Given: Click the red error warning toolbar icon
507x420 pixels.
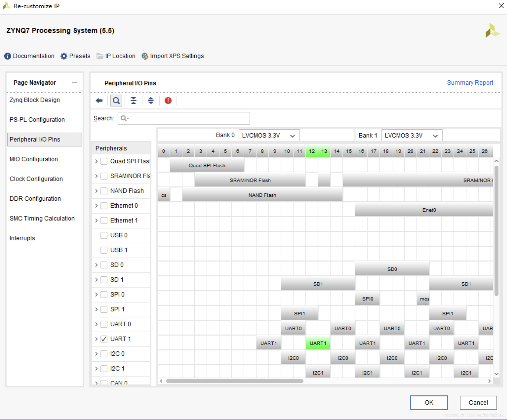Looking at the screenshot, I should [168, 101].
